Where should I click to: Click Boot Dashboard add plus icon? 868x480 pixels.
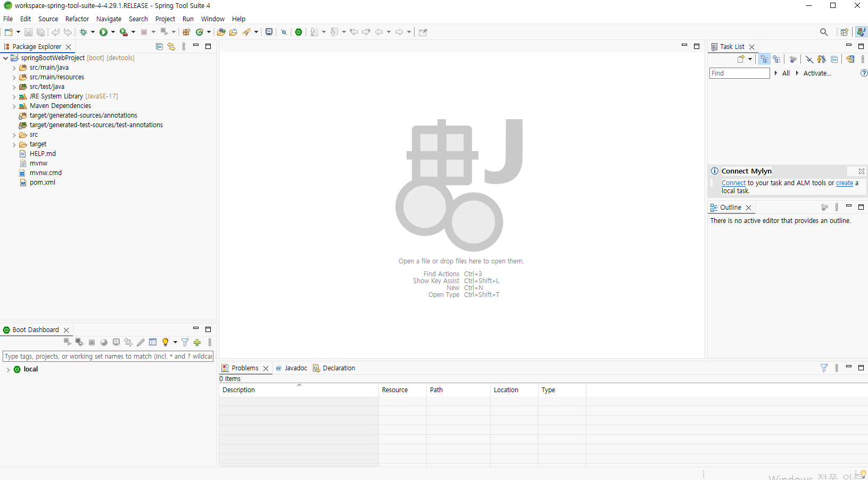coord(197,342)
